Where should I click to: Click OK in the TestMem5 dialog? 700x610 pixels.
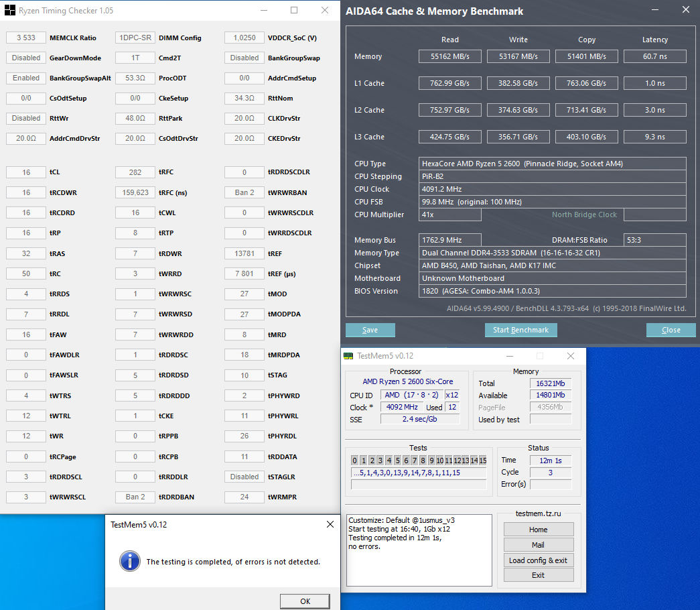tap(305, 601)
